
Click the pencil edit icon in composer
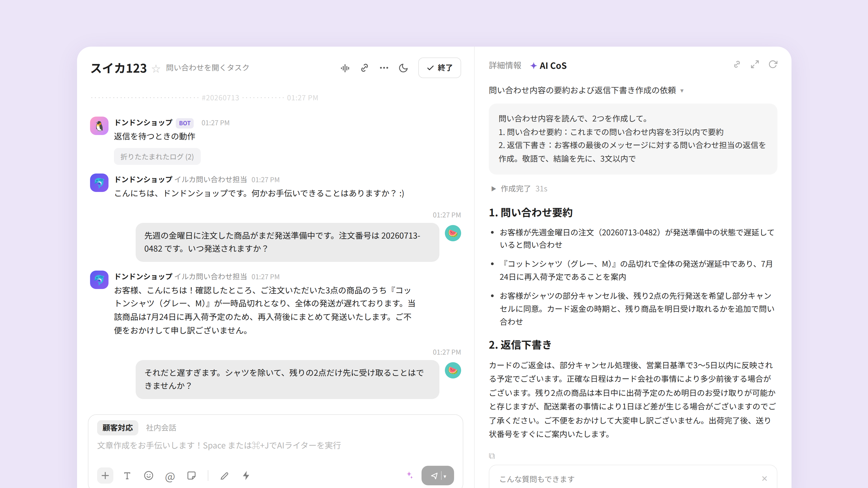pyautogui.click(x=224, y=476)
